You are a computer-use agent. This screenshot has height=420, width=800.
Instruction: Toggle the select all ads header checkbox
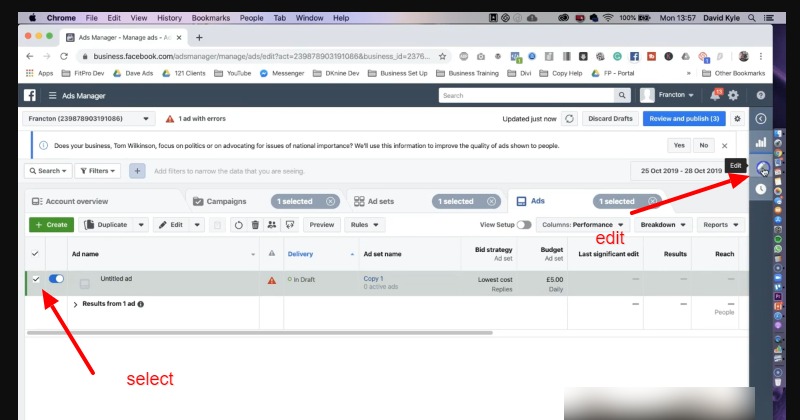click(35, 254)
